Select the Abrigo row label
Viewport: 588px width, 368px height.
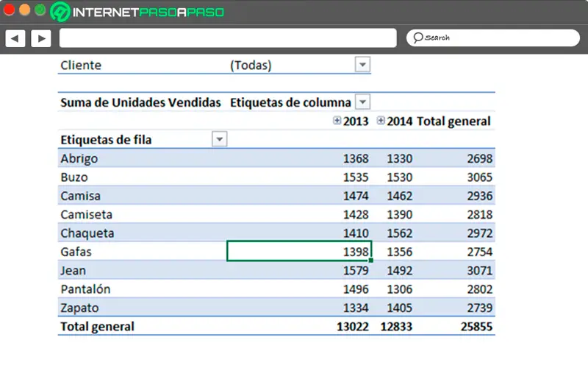(79, 158)
